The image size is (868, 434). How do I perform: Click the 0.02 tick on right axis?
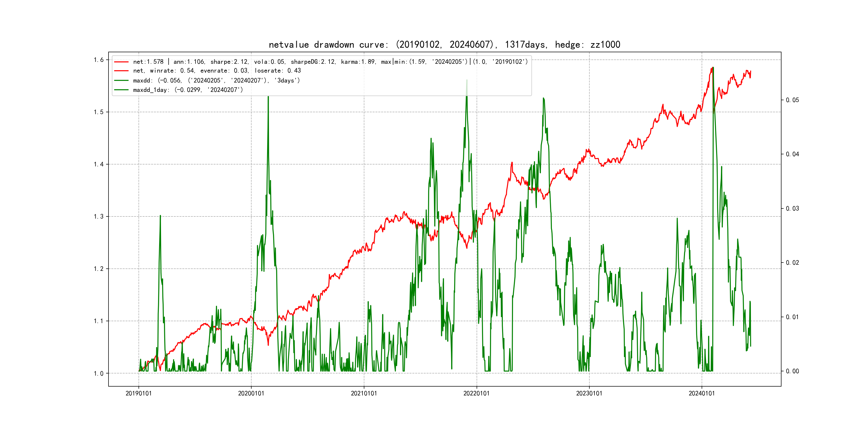point(792,263)
